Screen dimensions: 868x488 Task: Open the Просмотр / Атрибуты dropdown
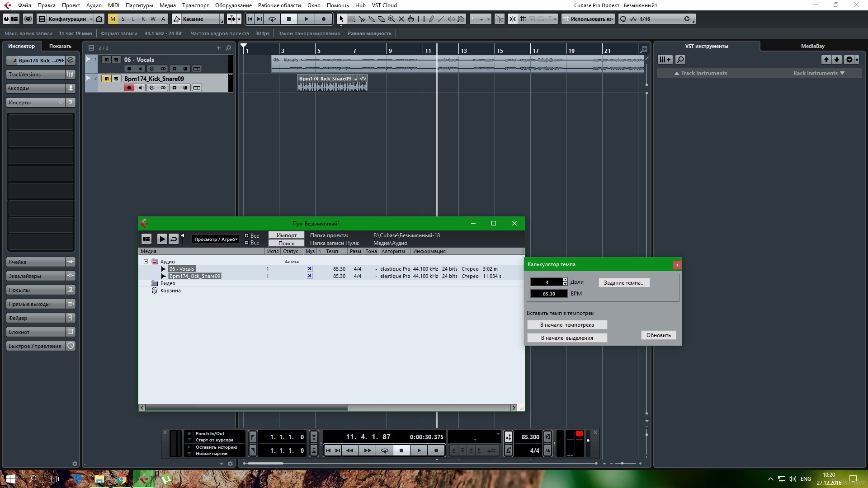coord(216,239)
